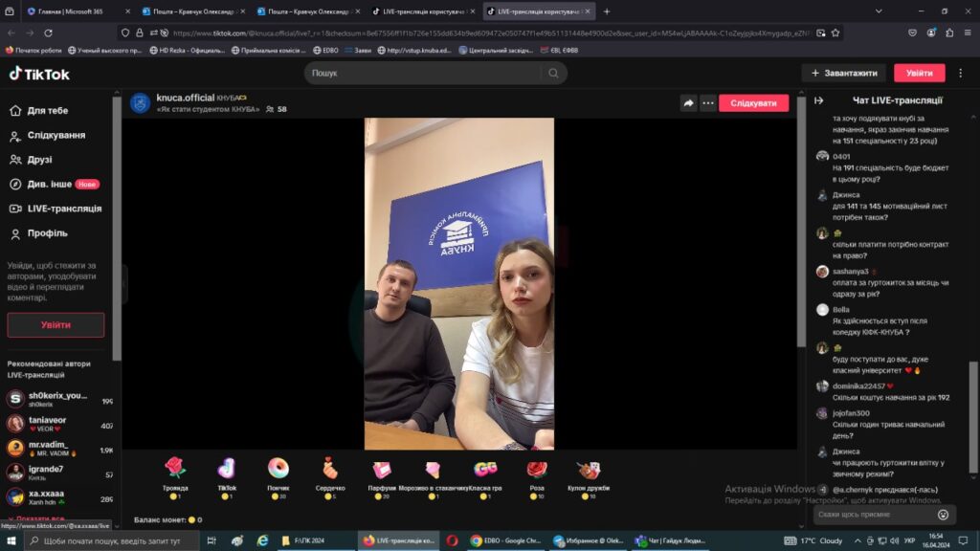Click the chat message input field
The width and height of the screenshot is (980, 551).
[x=875, y=514]
